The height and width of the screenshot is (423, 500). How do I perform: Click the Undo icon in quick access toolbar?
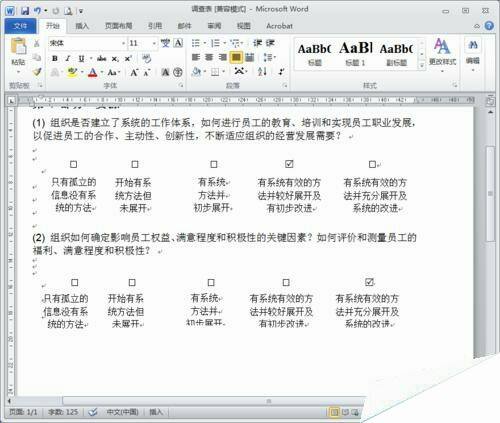[x=37, y=11]
